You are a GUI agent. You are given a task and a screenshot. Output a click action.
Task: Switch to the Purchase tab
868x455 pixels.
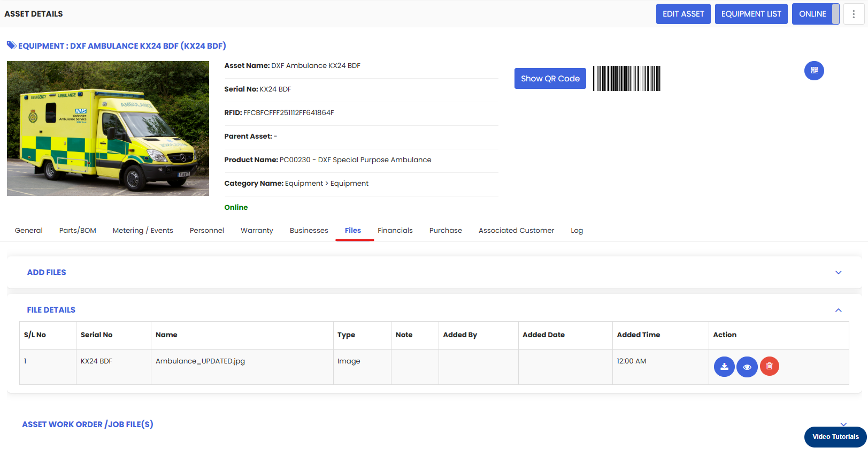445,230
